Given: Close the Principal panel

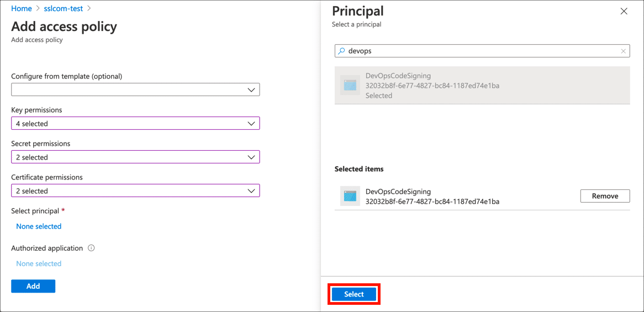Looking at the screenshot, I should point(624,11).
